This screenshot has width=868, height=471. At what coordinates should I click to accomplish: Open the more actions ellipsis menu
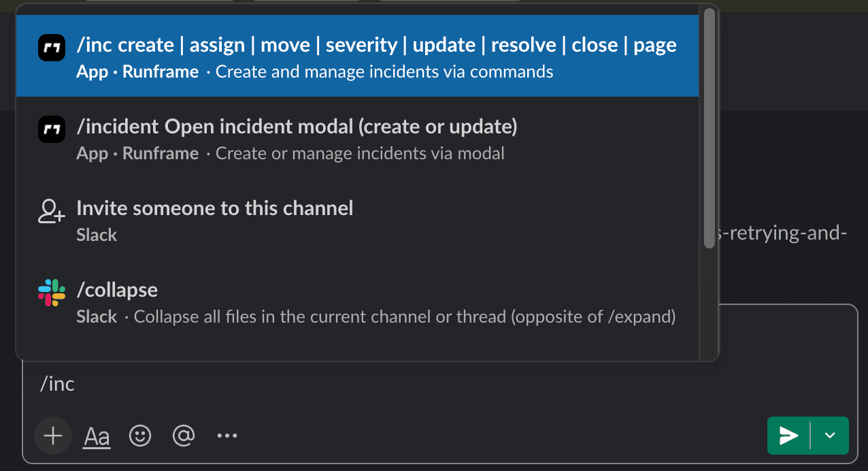227,436
